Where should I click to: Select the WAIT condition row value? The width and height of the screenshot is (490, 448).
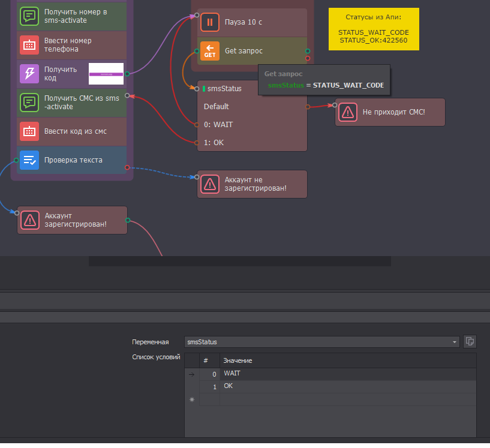(x=348, y=374)
